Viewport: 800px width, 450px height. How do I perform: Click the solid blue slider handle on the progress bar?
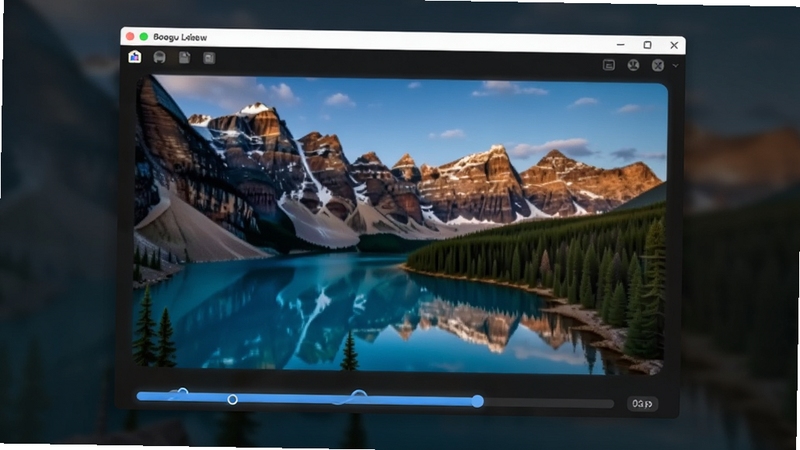click(x=478, y=401)
